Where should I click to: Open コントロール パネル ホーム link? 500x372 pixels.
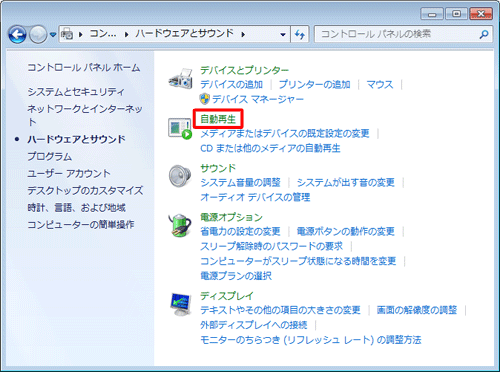[x=84, y=67]
